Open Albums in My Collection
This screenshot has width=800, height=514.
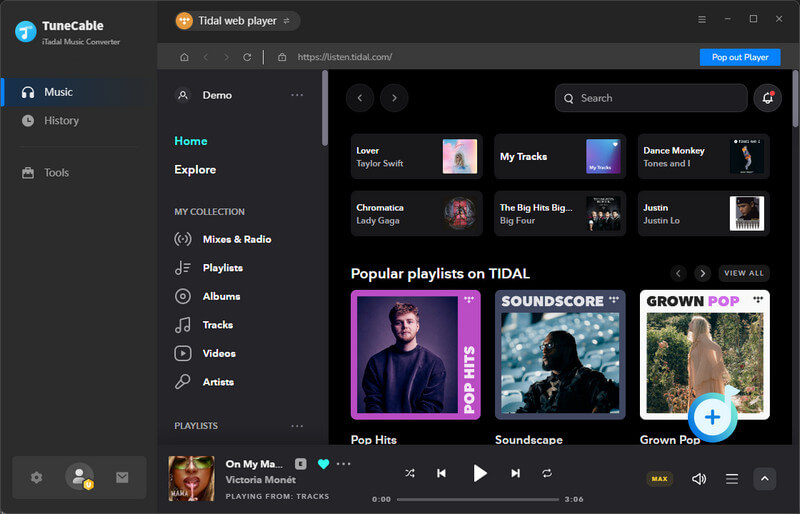pyautogui.click(x=207, y=297)
